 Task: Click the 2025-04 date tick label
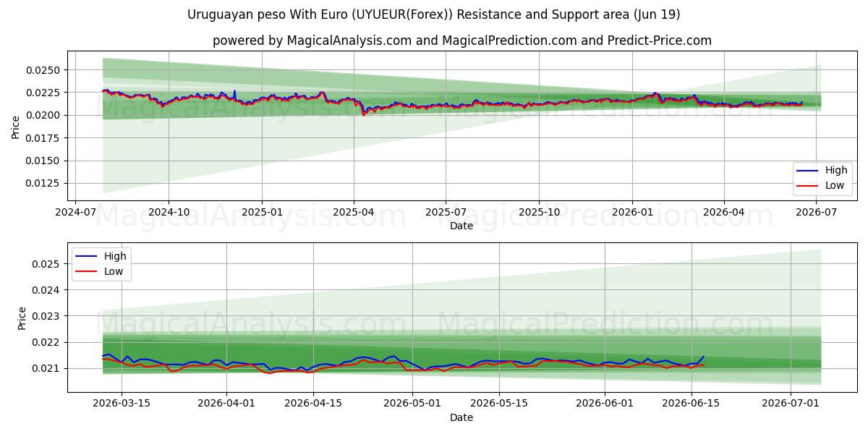click(354, 213)
